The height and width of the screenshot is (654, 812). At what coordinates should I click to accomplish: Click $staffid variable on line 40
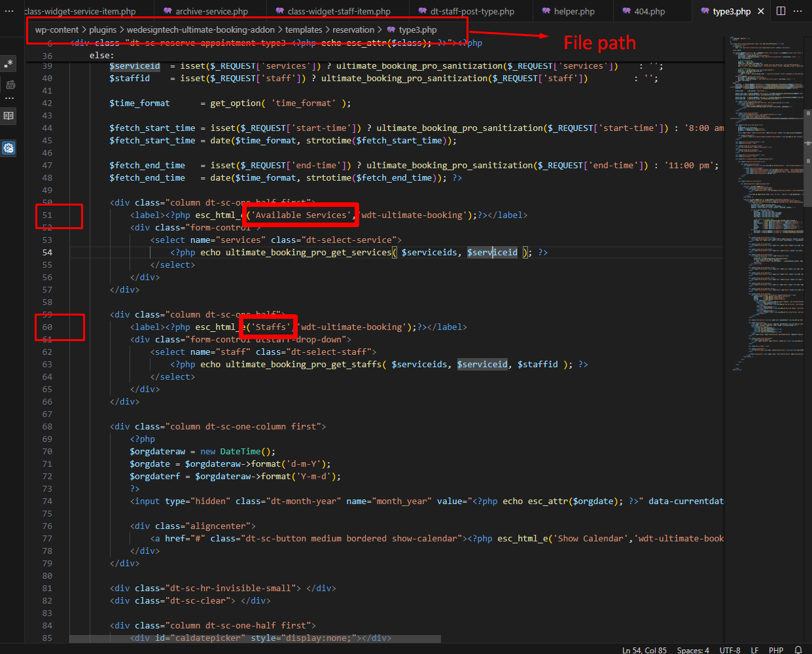tap(130, 78)
